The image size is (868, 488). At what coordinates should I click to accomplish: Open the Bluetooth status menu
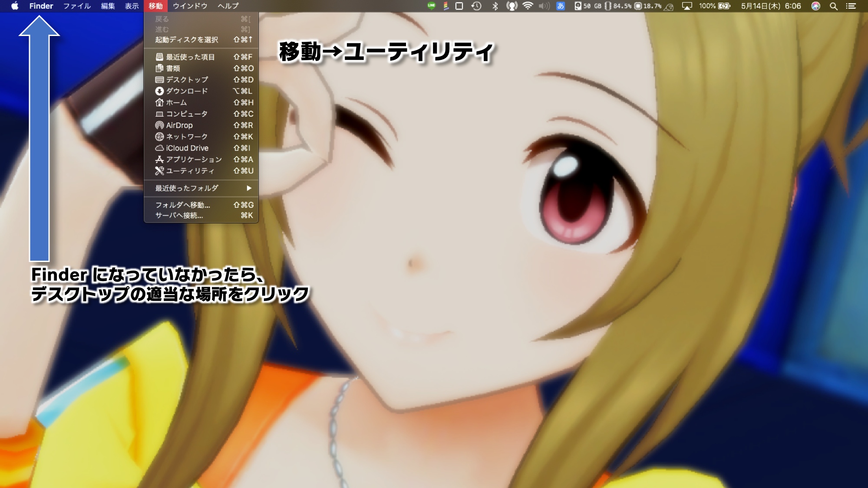pyautogui.click(x=495, y=6)
